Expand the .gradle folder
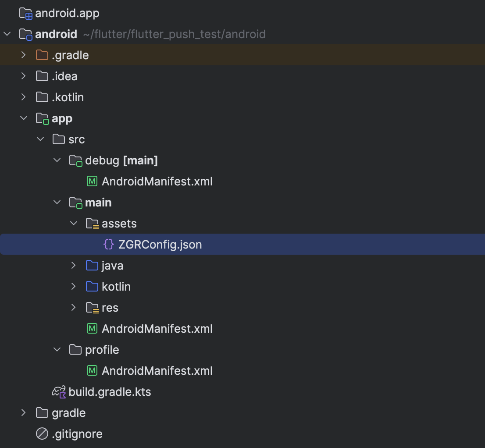This screenshot has width=485, height=448. [24, 55]
